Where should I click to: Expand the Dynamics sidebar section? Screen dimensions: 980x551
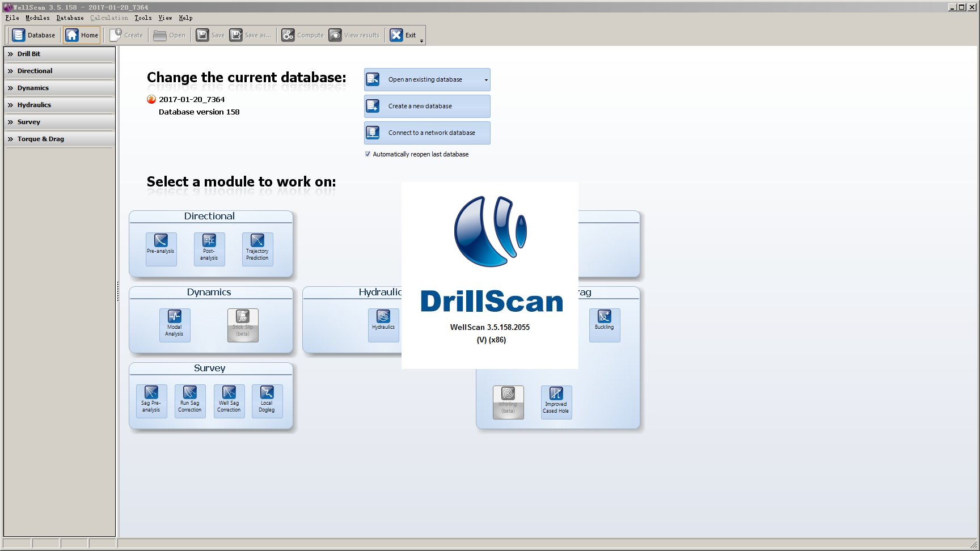tap(59, 88)
